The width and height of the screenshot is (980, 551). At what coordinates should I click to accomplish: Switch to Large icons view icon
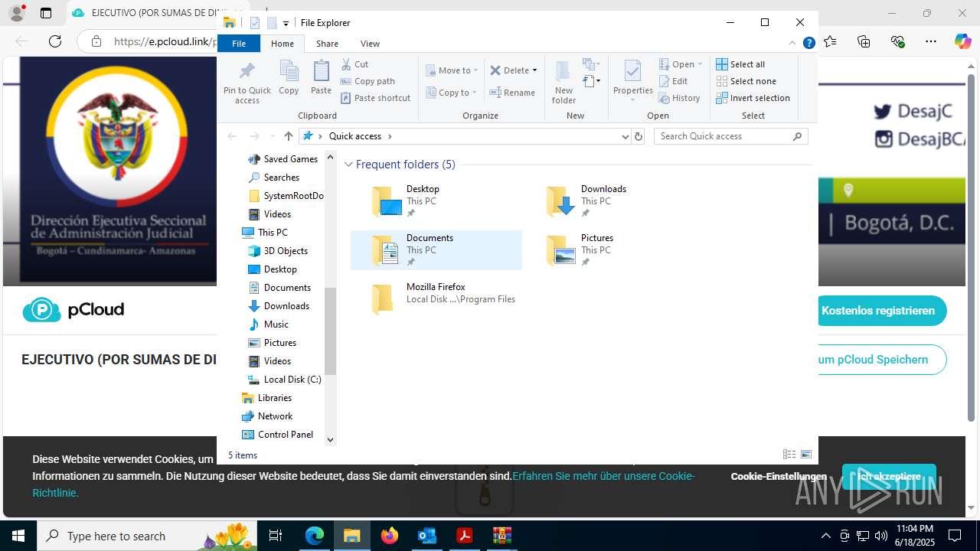(x=806, y=455)
